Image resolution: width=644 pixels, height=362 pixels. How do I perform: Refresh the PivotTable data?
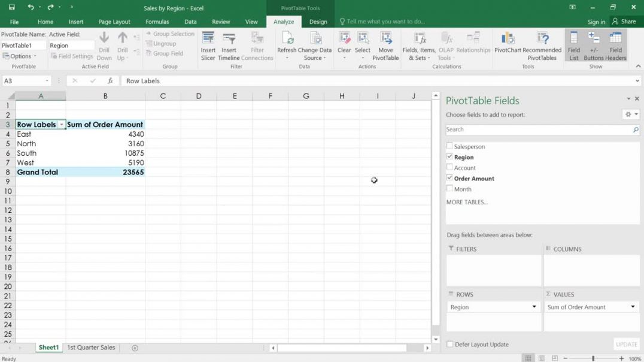pos(287,46)
